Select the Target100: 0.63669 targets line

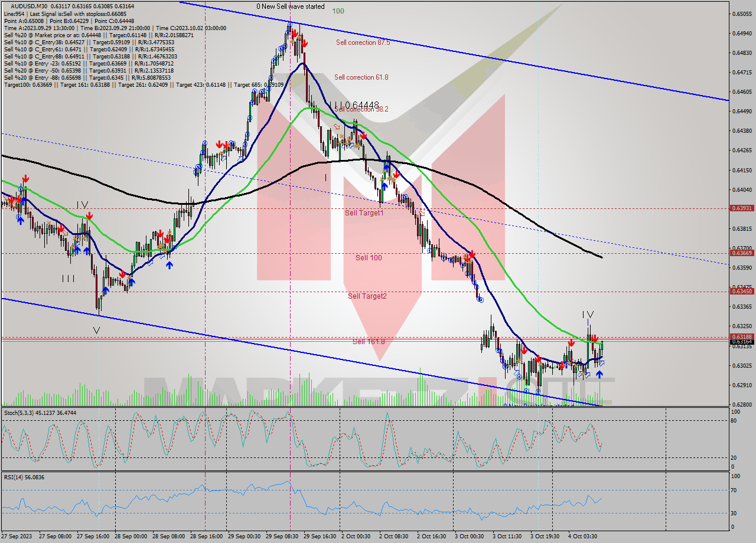[144, 85]
